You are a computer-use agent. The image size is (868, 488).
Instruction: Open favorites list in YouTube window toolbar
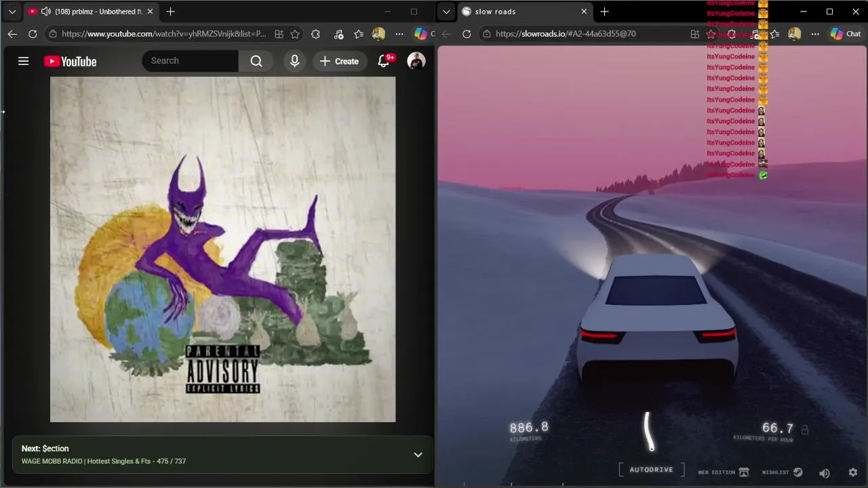(x=359, y=34)
